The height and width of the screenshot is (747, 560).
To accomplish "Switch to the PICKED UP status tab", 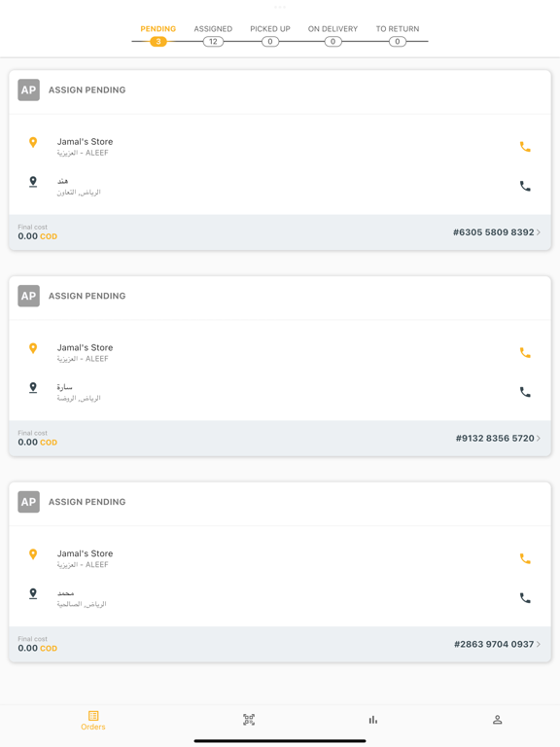I will coord(270,28).
